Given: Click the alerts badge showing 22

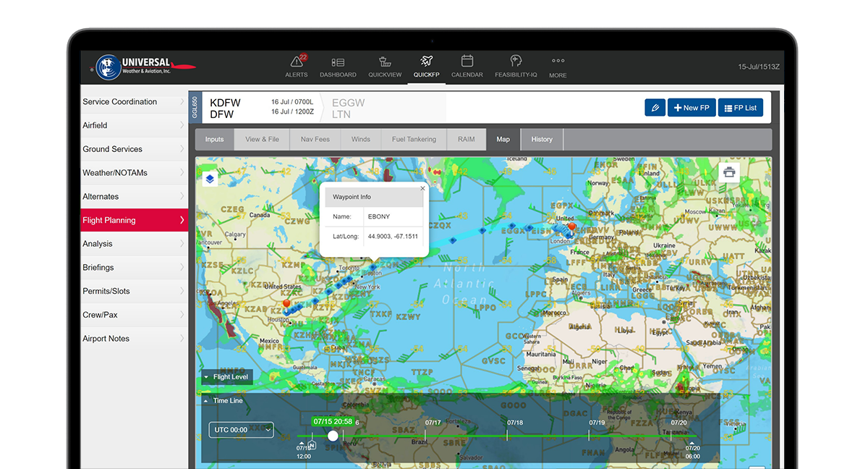Looking at the screenshot, I should tap(303, 57).
